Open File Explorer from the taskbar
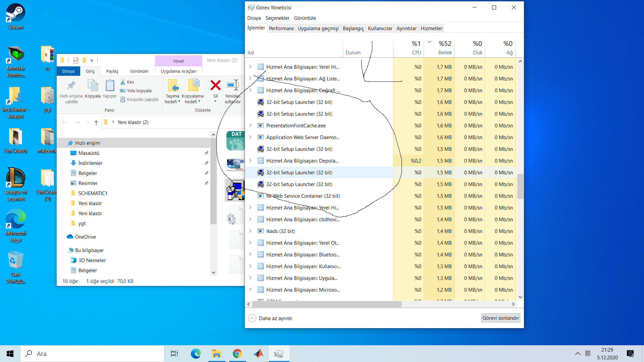644x362 pixels. pyautogui.click(x=216, y=354)
